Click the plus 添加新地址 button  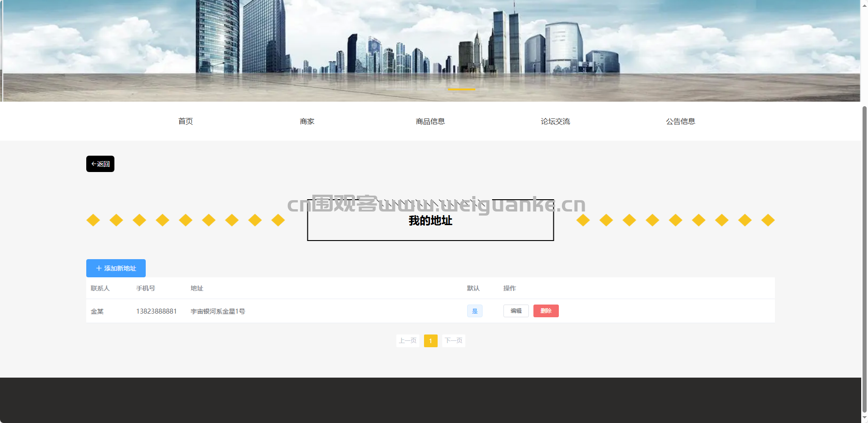click(116, 268)
